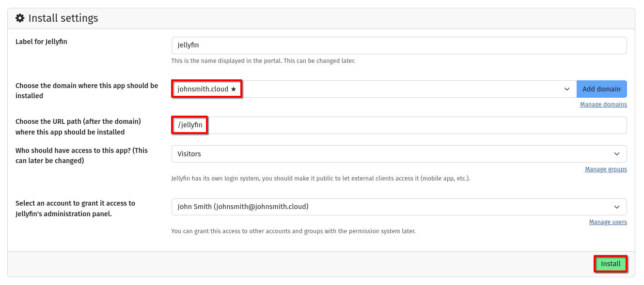This screenshot has height=285, width=644.
Task: Open the domain dropdown showing johnsmith.cloud
Action: (x=374, y=89)
